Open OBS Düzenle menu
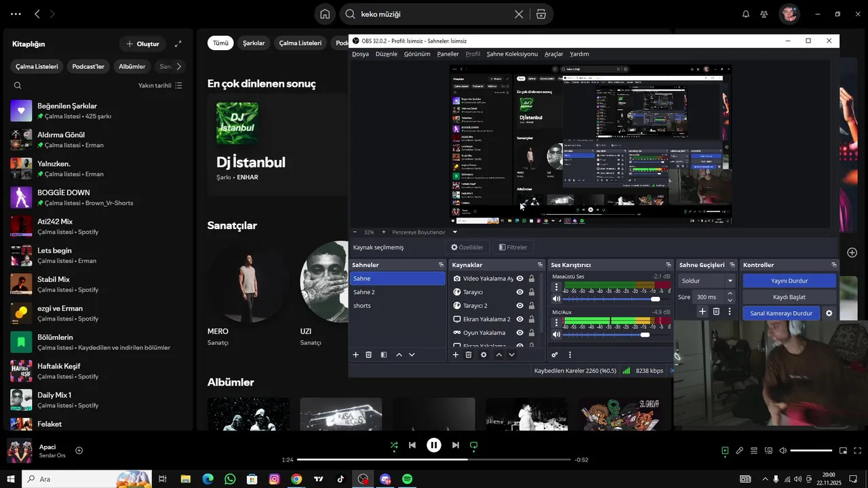 386,54
